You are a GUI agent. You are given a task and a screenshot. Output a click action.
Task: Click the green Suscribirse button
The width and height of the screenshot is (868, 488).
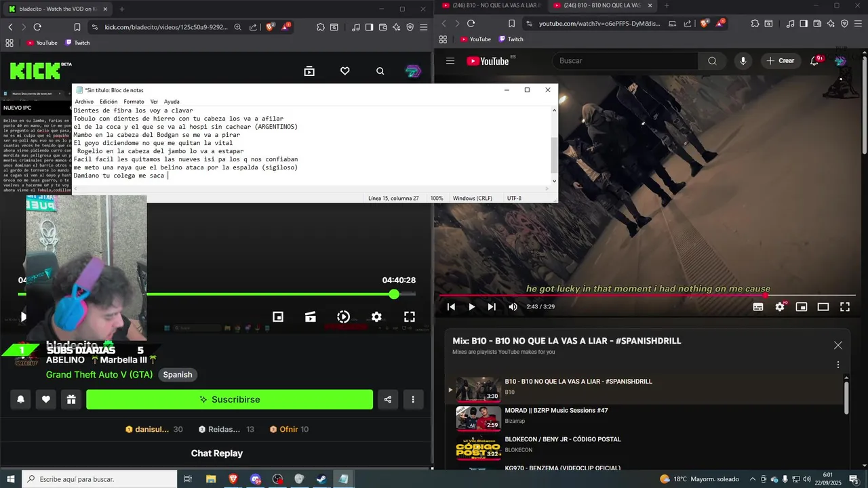[229, 399]
